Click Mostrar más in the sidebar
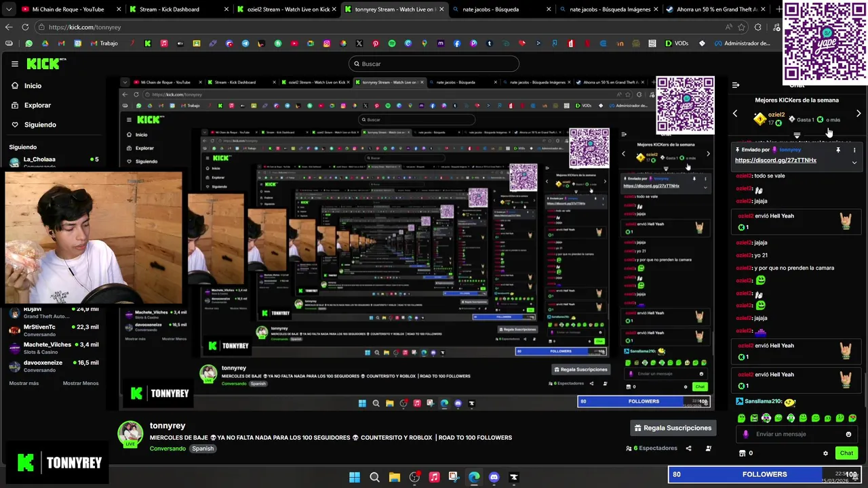 pos(24,384)
